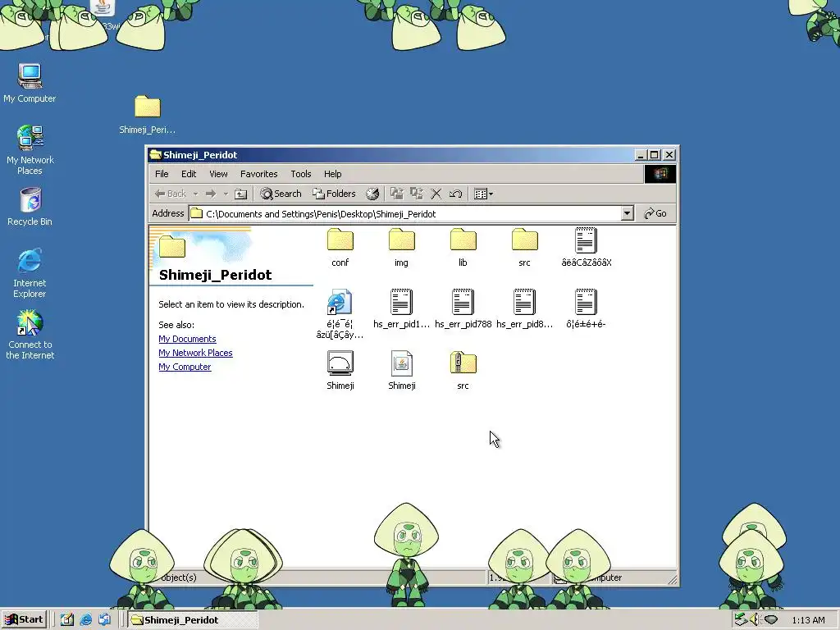Click the Up one level toolbar icon
Image resolution: width=840 pixels, height=630 pixels.
point(241,194)
